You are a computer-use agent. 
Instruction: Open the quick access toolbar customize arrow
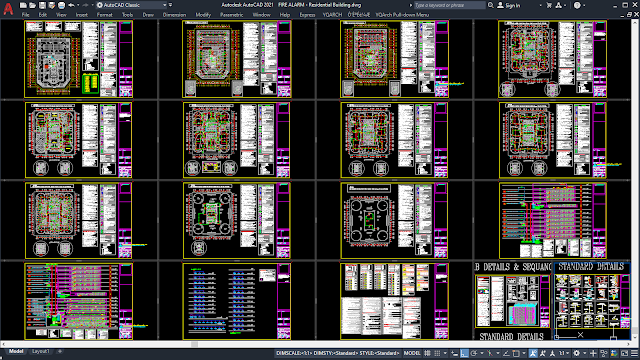(171, 5)
